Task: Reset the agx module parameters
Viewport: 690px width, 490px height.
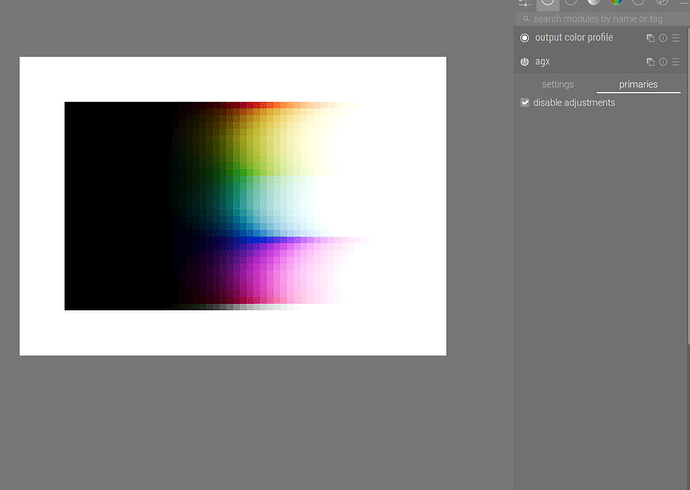Action: (662, 62)
